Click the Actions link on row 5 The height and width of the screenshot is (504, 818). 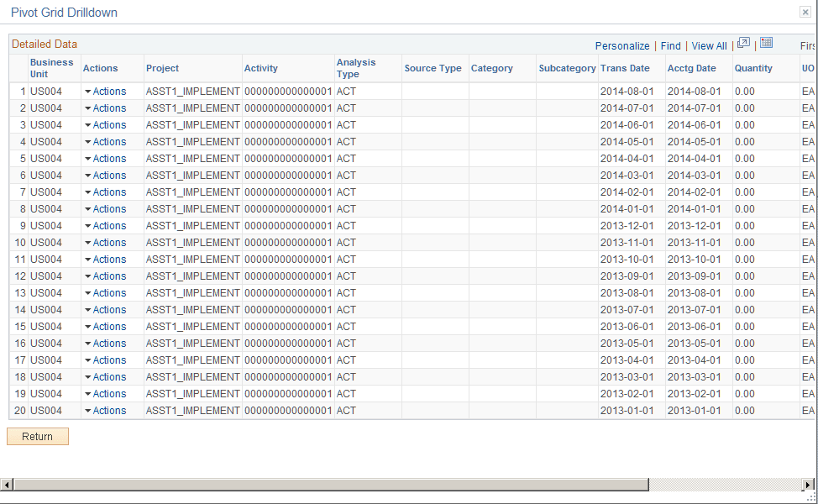coord(110,158)
